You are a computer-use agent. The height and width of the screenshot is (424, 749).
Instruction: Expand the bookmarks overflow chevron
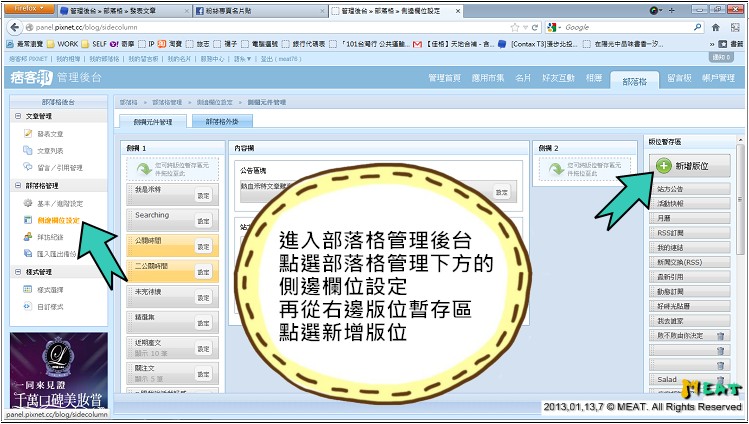712,44
